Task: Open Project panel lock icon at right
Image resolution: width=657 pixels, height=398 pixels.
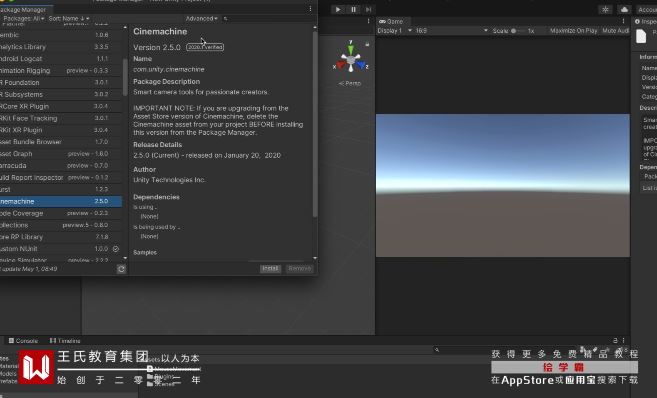Action: click(x=615, y=341)
